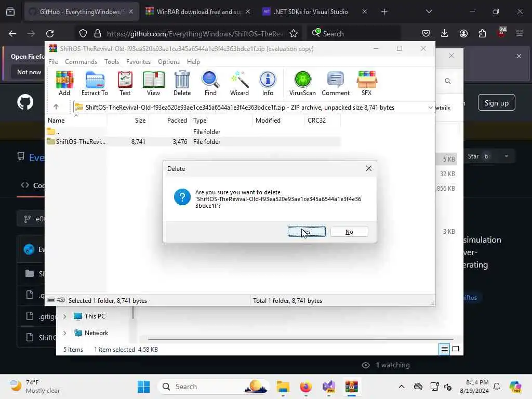Screen dimensions: 532x399
Task: Go up one folder level arrow
Action: click(x=56, y=107)
